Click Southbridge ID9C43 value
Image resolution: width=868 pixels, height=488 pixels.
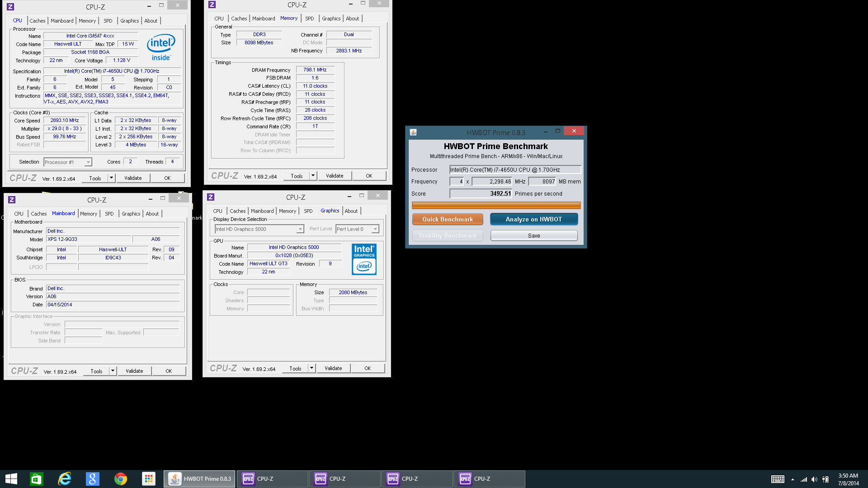pyautogui.click(x=113, y=258)
